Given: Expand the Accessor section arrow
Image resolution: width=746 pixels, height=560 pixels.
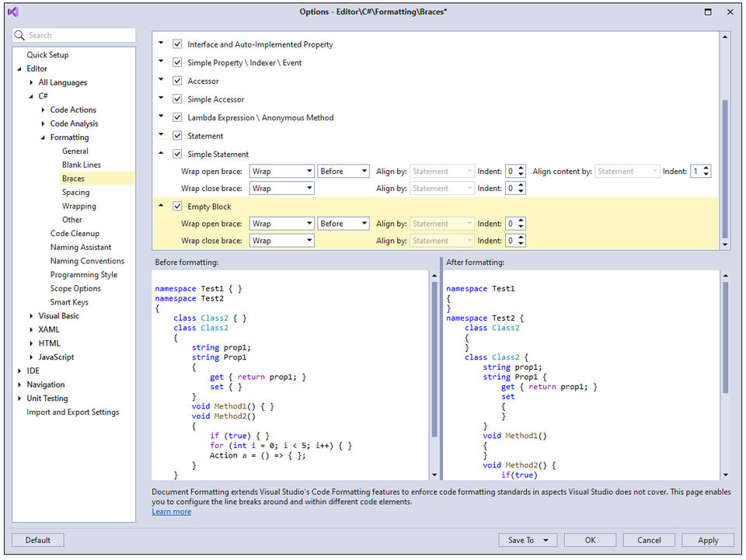Looking at the screenshot, I should click(x=162, y=80).
